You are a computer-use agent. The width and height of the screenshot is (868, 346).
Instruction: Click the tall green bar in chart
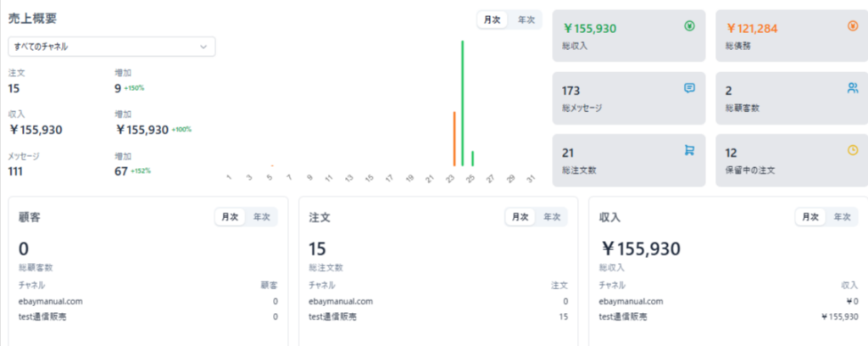coord(462,102)
